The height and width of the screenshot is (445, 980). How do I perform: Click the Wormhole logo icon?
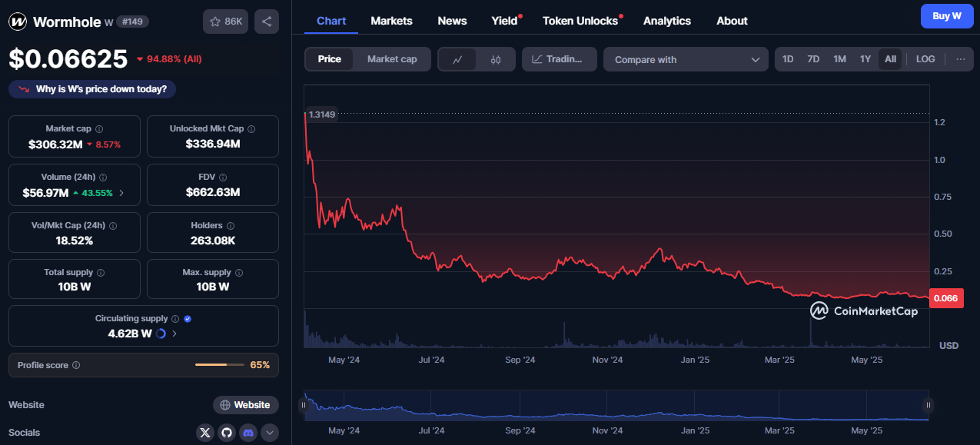[18, 22]
